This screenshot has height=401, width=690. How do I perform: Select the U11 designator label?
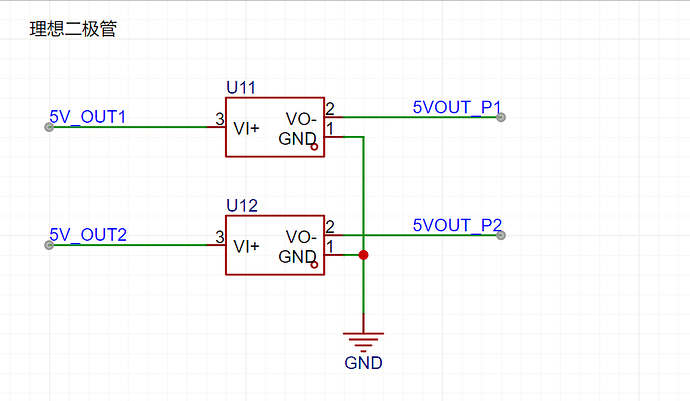click(x=241, y=88)
